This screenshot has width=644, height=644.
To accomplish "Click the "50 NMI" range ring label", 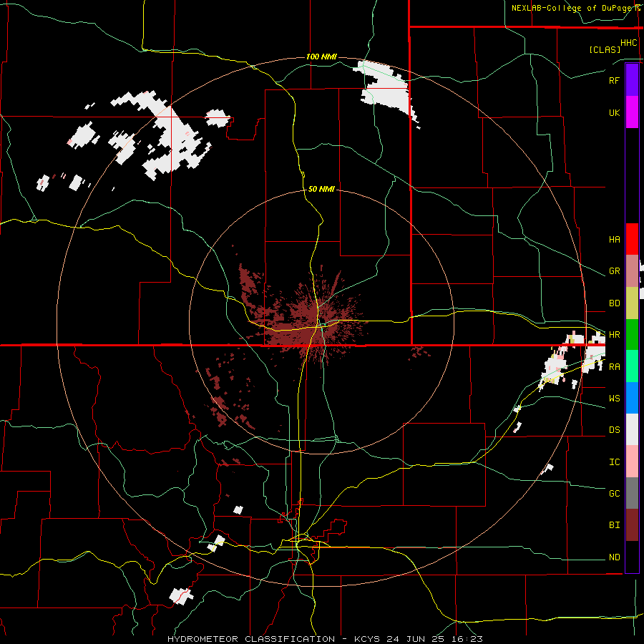I will tap(321, 189).
